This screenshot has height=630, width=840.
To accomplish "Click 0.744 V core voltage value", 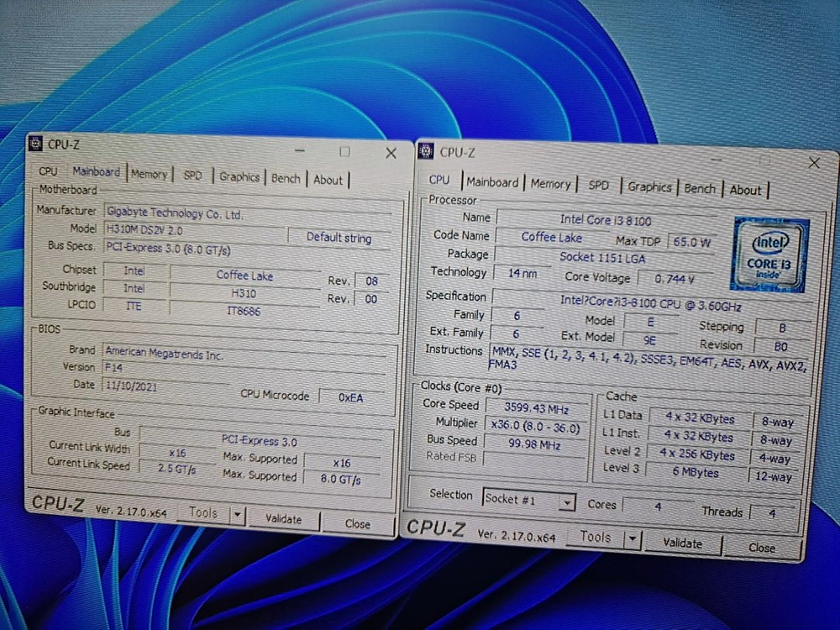I will [x=675, y=279].
